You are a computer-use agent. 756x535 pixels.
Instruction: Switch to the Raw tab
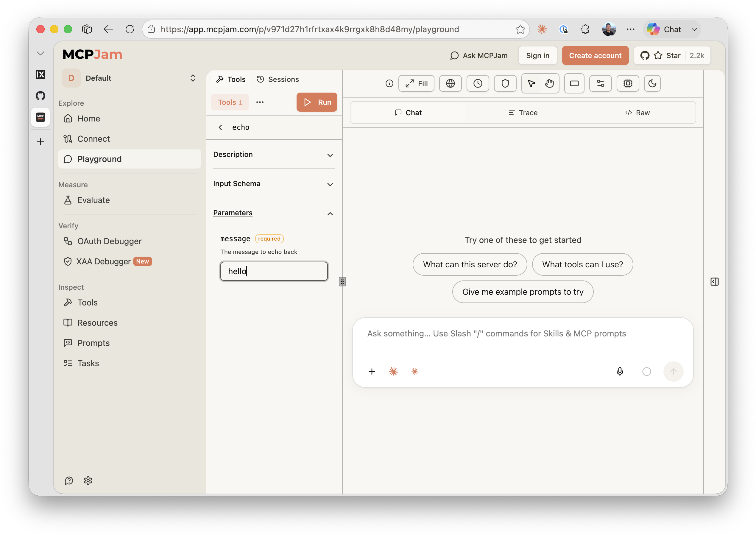click(x=637, y=113)
